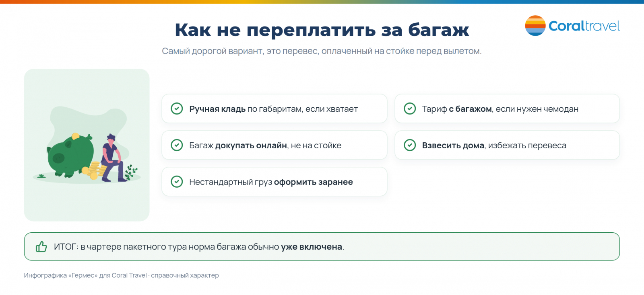
Task: Select the Багаж докупать онлайн card
Action: (x=275, y=145)
